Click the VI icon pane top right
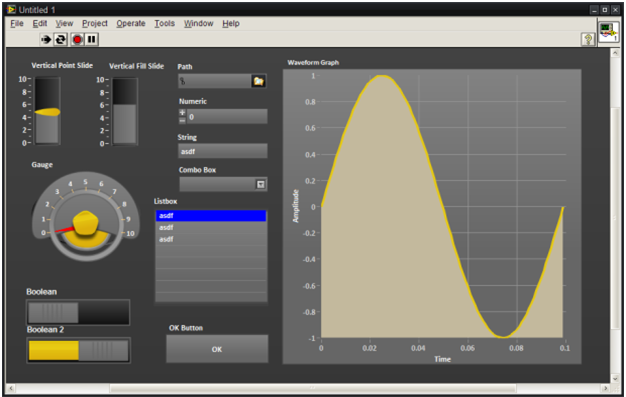 [x=608, y=32]
